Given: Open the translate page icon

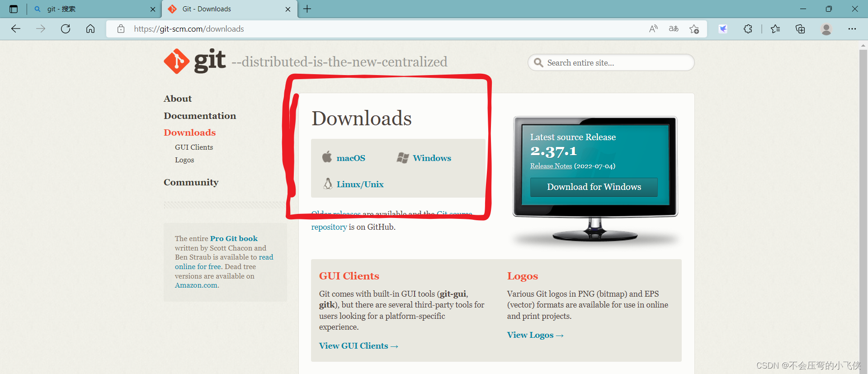Looking at the screenshot, I should point(674,29).
